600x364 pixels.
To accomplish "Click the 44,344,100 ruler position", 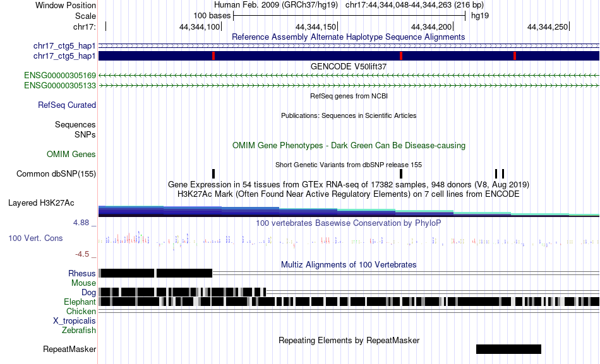I will (x=200, y=26).
